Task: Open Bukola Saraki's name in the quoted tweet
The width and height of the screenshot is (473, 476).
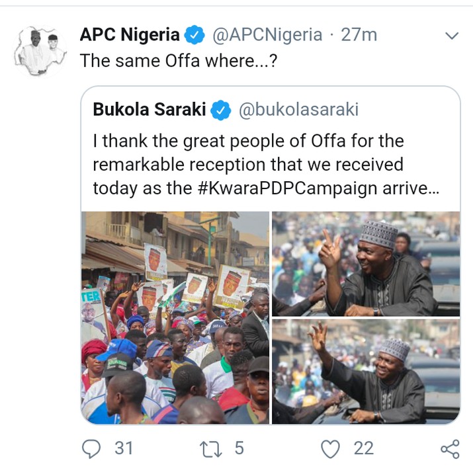Action: (150, 110)
